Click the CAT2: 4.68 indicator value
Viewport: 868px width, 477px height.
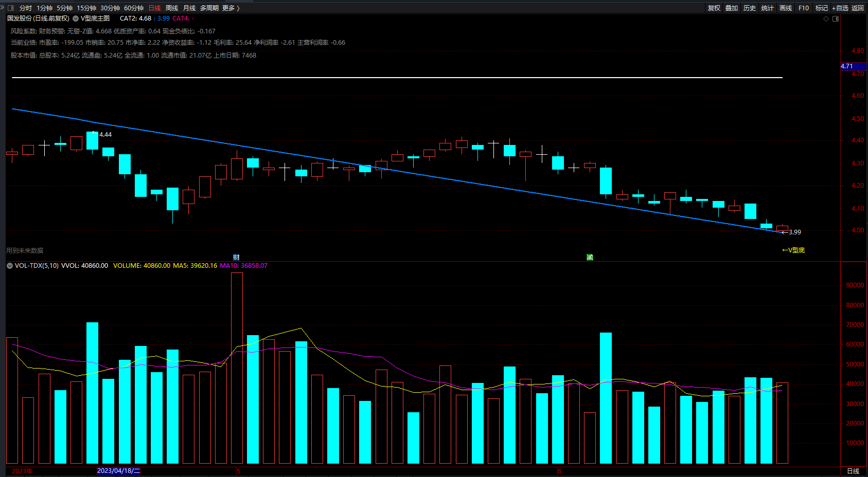click(x=135, y=19)
